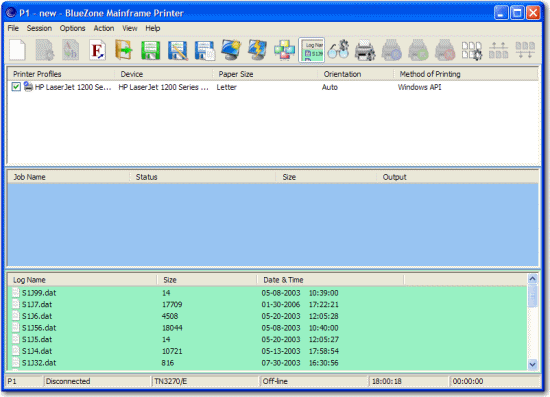Click the door with green arrow icon
This screenshot has width=550, height=397.
click(124, 50)
